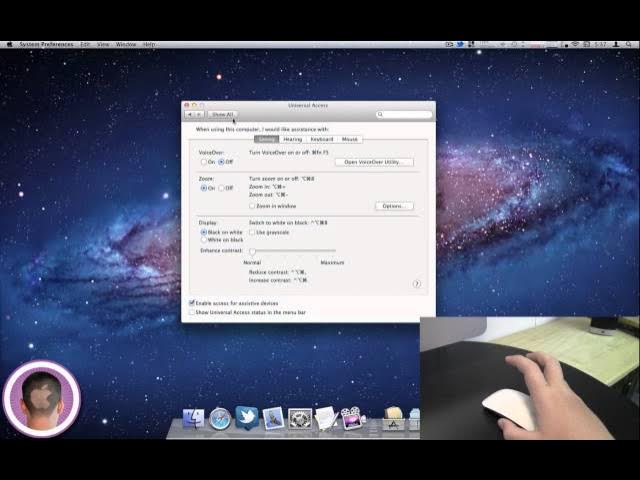Click the Open VoiceOver Utility button
The width and height of the screenshot is (640, 480).
(x=373, y=161)
